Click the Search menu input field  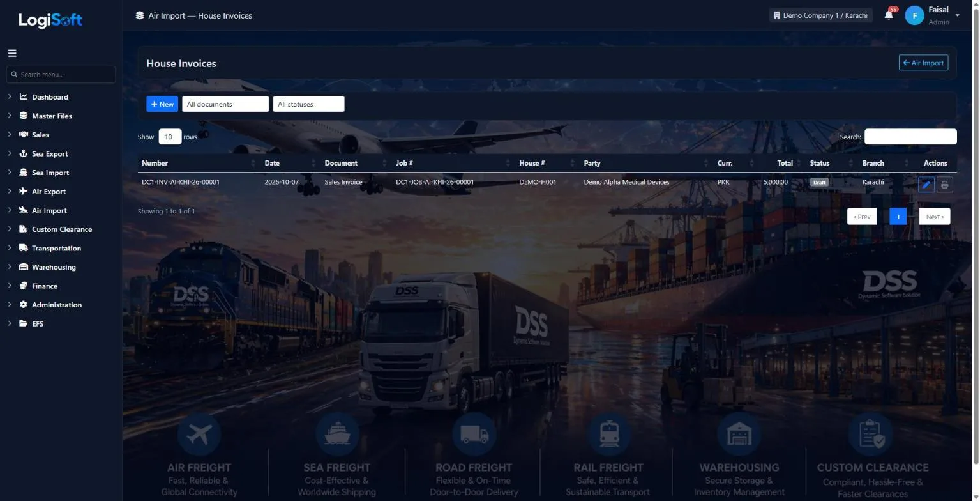(61, 75)
